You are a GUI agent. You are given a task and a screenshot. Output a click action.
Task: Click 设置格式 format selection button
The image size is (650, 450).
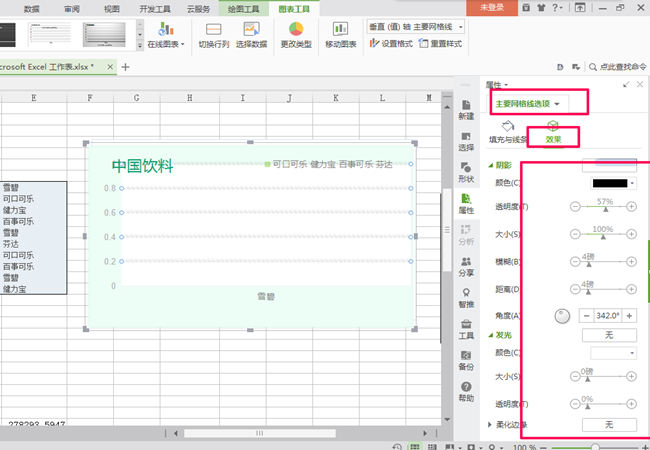(x=391, y=44)
